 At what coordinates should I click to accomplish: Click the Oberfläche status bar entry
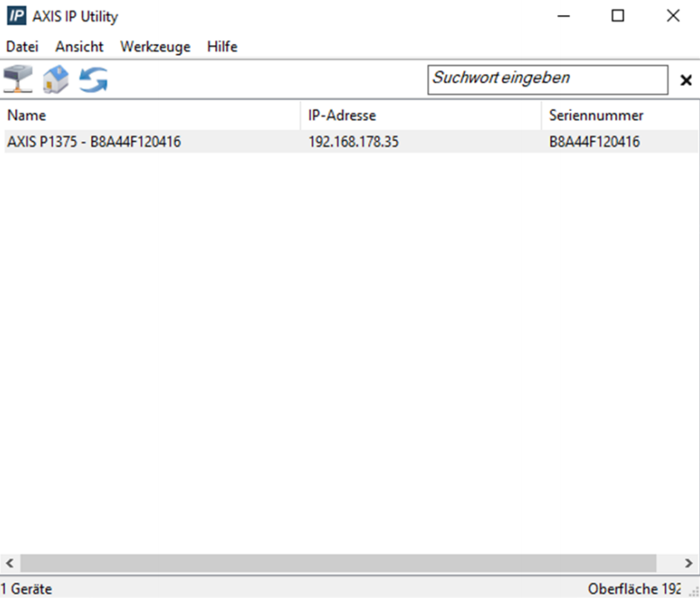point(634,589)
